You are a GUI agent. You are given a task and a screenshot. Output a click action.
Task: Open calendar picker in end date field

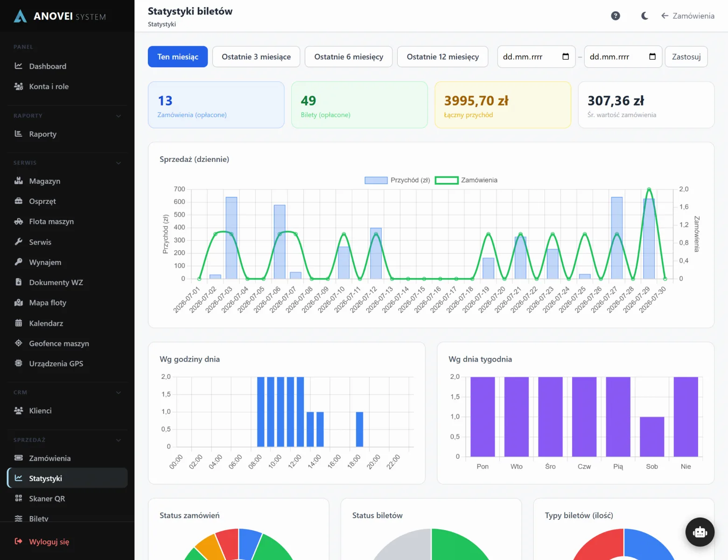pyautogui.click(x=652, y=56)
